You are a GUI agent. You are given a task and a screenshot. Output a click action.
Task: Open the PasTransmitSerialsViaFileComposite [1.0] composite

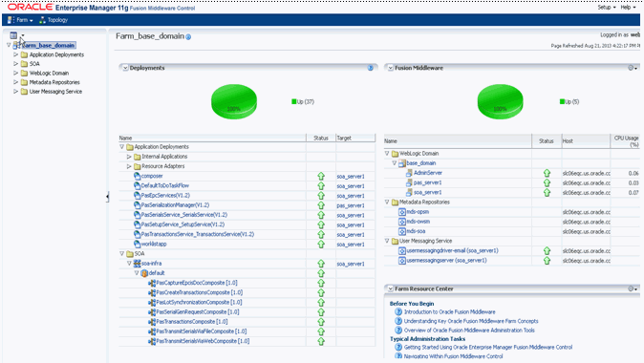pos(202,331)
